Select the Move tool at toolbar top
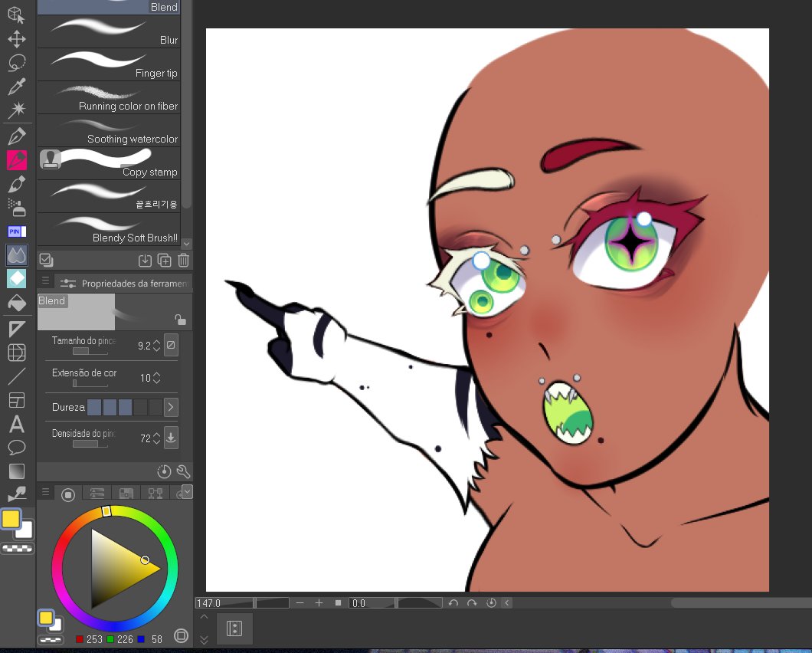Screen dimensions: 812x653 (17, 38)
